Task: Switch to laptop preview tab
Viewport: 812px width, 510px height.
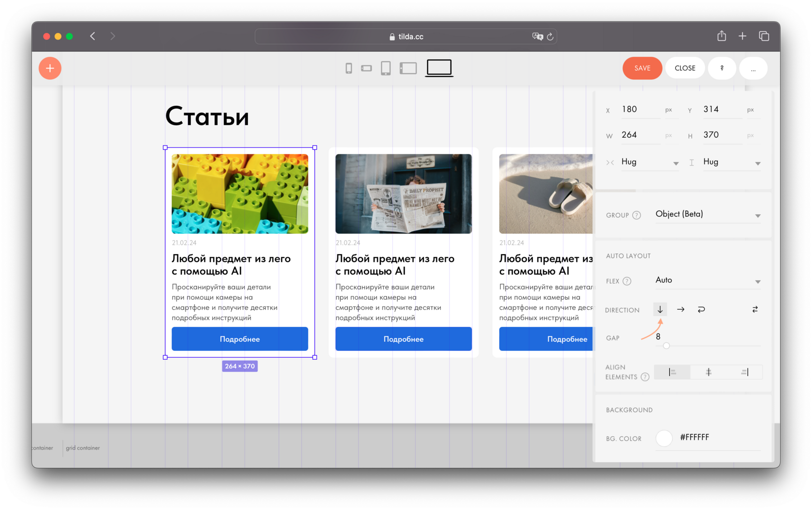Action: click(438, 68)
